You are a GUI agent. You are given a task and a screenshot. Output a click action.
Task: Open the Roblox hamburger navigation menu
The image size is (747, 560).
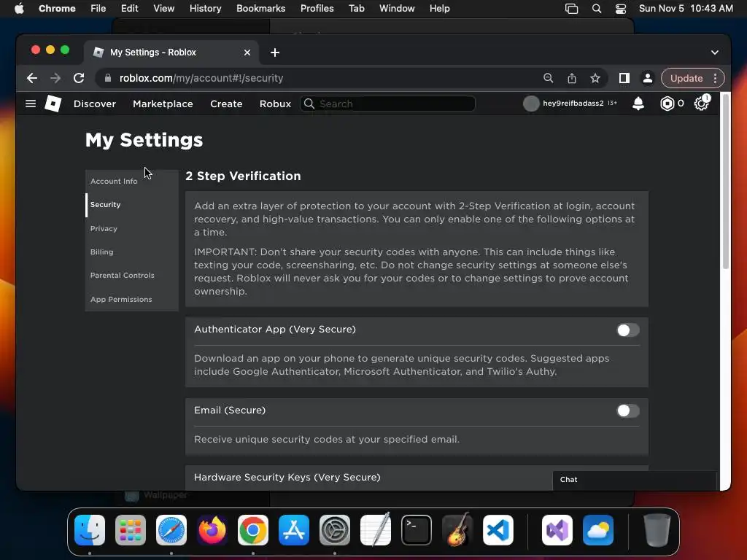[x=31, y=104]
